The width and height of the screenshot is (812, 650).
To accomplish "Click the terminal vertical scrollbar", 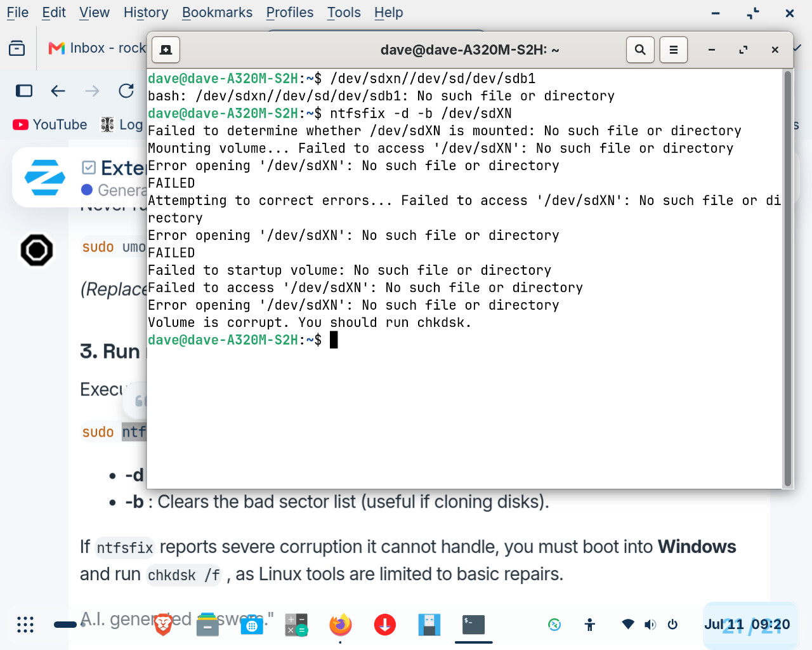I will pos(788,278).
